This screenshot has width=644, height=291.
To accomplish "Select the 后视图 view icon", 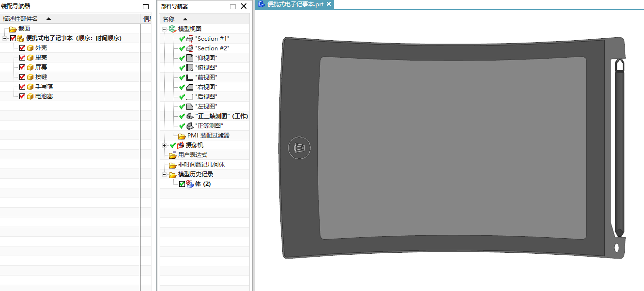I will pyautogui.click(x=190, y=97).
